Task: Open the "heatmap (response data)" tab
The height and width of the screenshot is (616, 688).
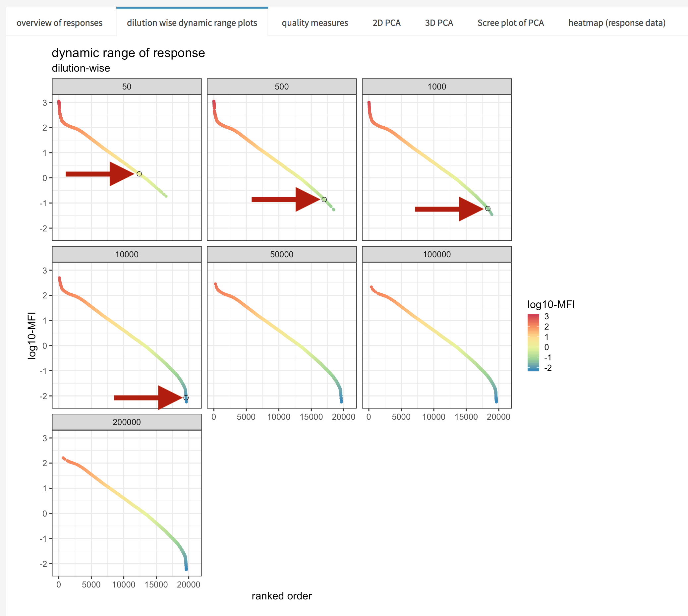Action: tap(617, 23)
